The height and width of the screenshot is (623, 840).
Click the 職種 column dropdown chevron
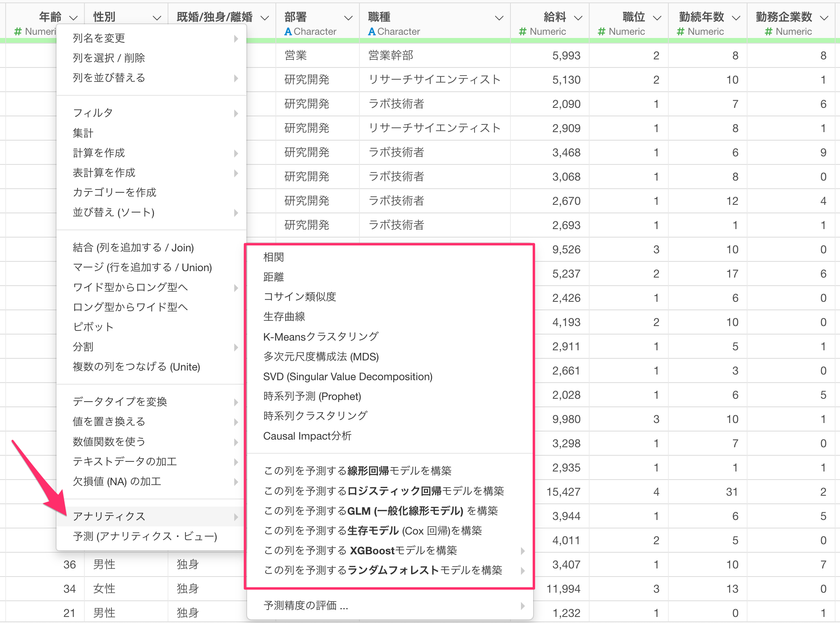(499, 18)
